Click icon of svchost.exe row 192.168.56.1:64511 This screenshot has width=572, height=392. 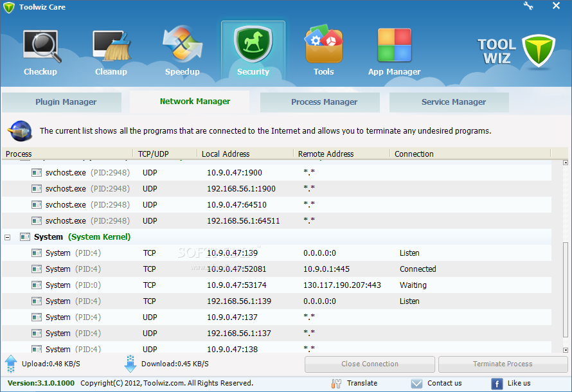37,220
